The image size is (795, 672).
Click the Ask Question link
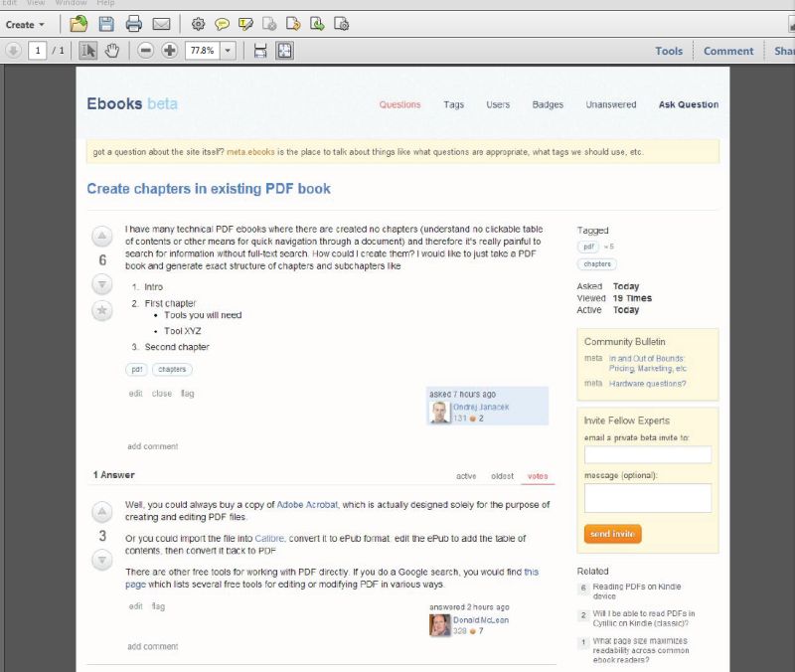point(689,104)
